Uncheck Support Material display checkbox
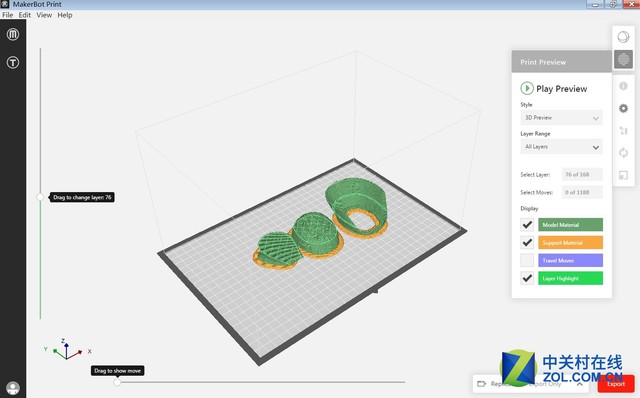Screen dimensions: 640x398 click(527, 242)
